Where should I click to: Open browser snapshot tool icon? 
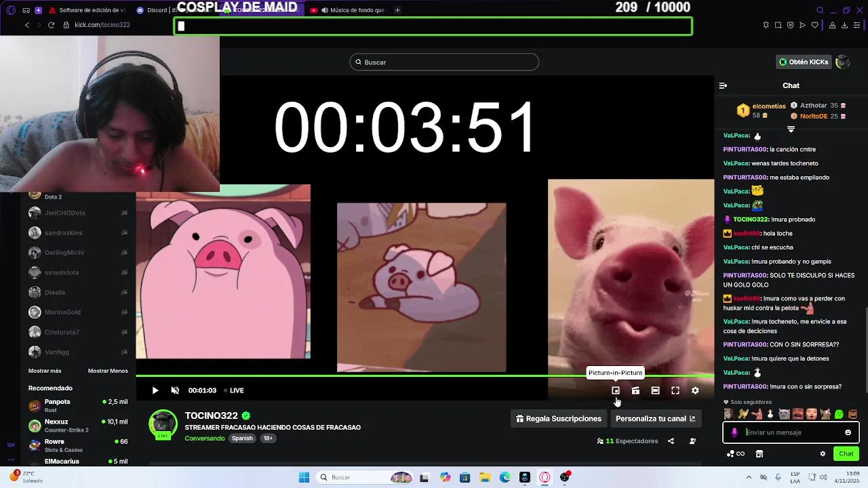point(778,25)
